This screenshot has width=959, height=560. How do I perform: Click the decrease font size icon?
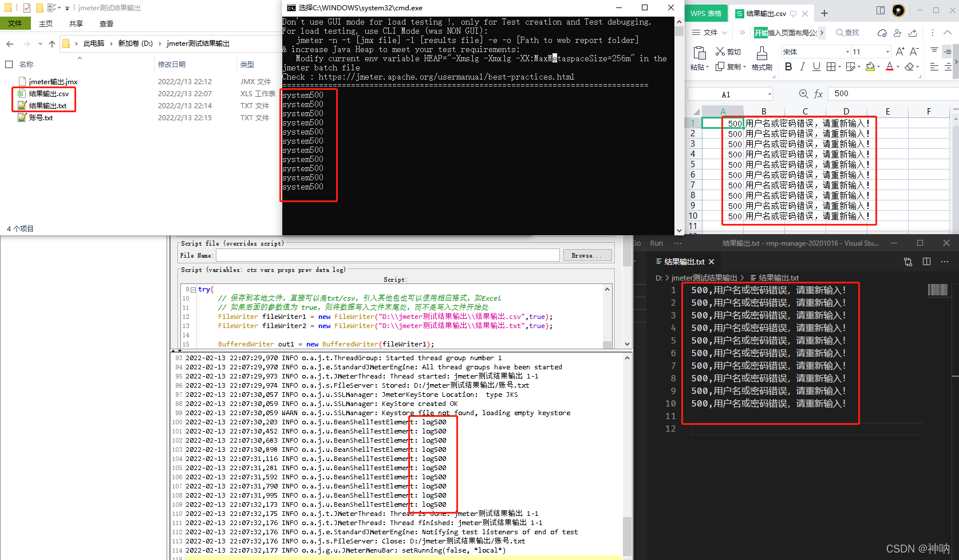914,52
